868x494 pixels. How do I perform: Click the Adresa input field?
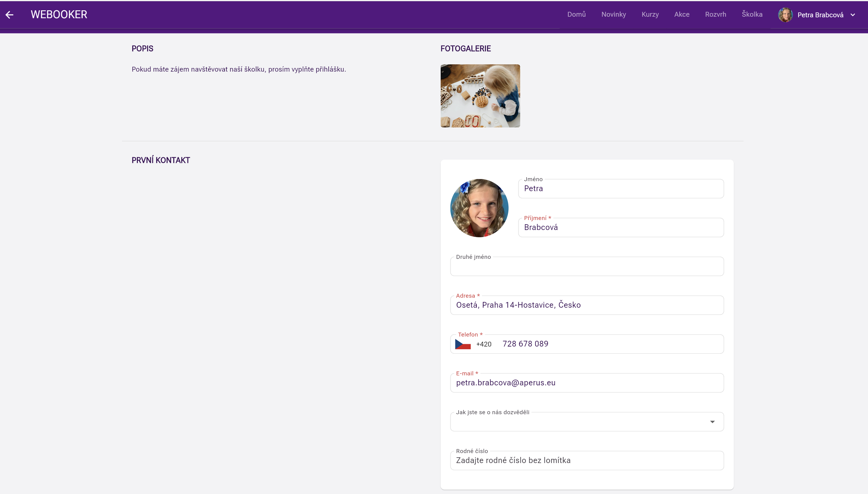(x=587, y=305)
